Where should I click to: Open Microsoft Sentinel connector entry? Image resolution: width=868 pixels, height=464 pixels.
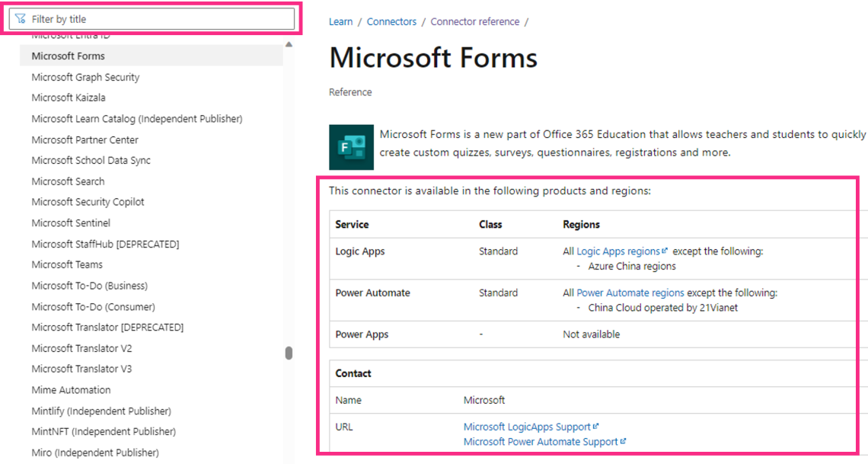pyautogui.click(x=71, y=223)
